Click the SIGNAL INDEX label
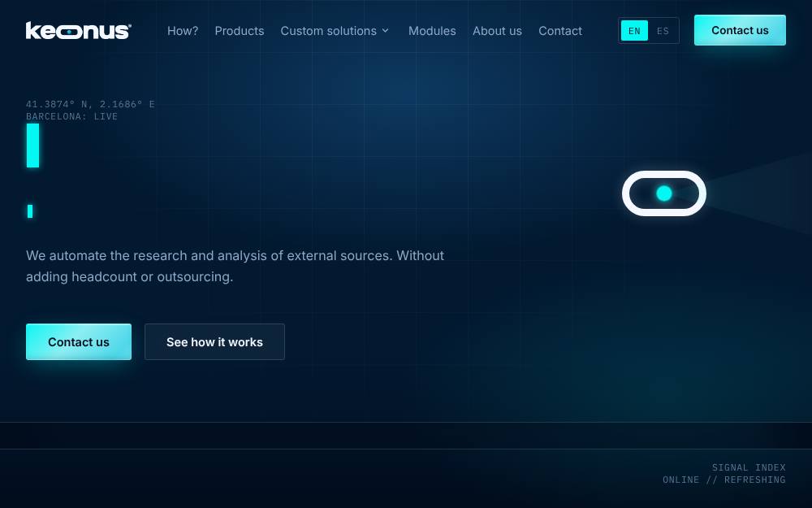The image size is (812, 508). [x=749, y=467]
